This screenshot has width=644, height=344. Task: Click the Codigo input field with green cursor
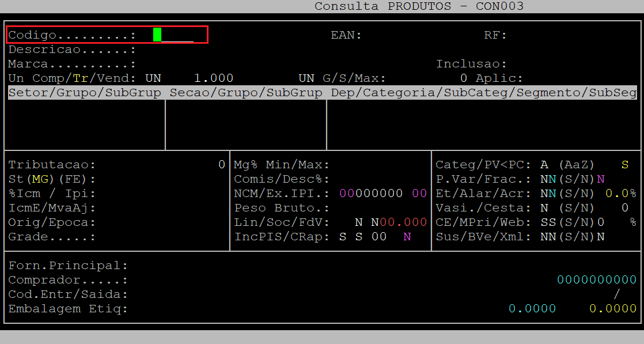173,35
